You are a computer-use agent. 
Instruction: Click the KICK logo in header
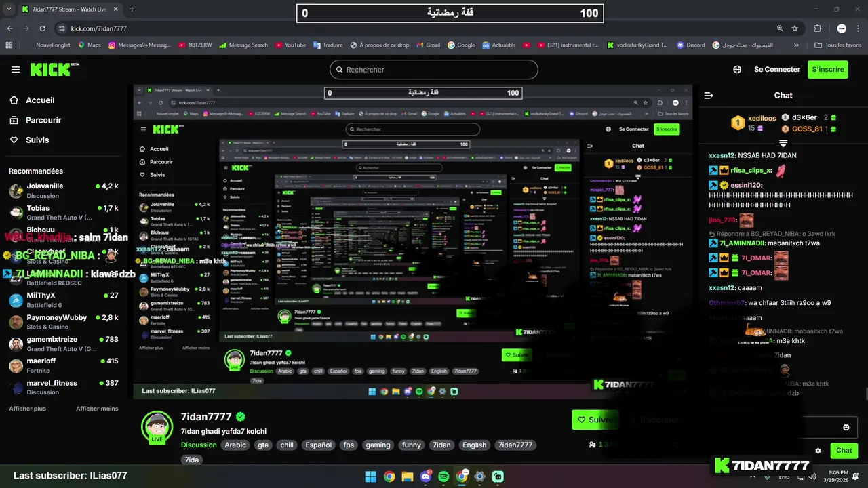click(54, 69)
